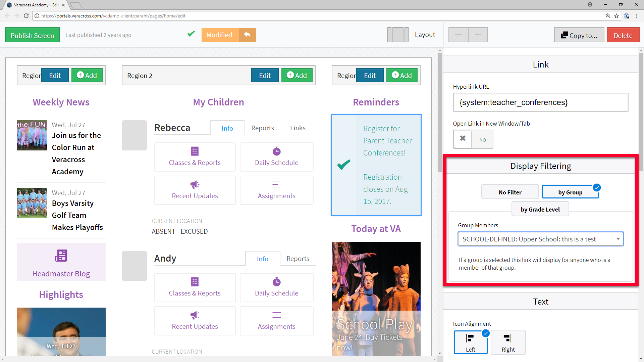Screen dimensions: 644x362
Task: Click the undo arrow next to Modified
Action: point(247,35)
